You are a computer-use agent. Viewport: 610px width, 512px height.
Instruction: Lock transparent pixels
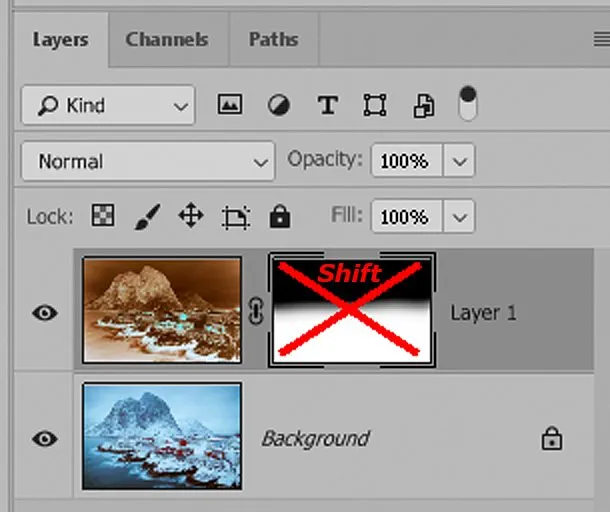(103, 215)
